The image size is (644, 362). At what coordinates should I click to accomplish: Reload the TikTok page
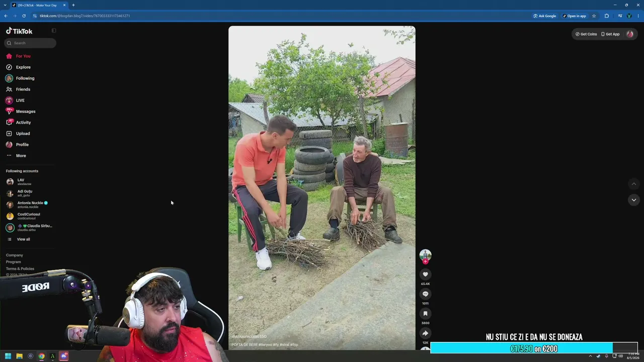pyautogui.click(x=24, y=16)
